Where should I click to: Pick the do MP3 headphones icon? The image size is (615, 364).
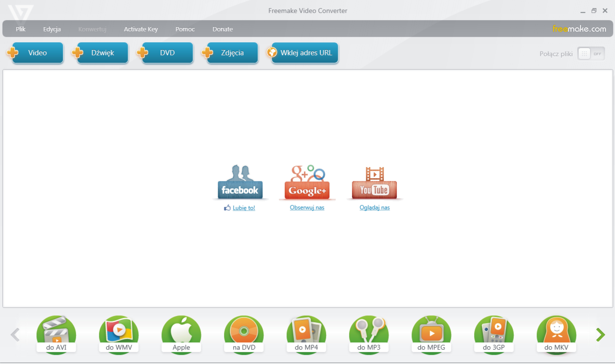369,334
